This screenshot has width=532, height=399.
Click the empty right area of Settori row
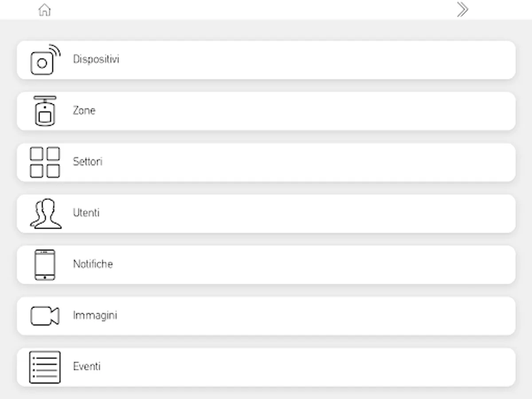(x=355, y=162)
